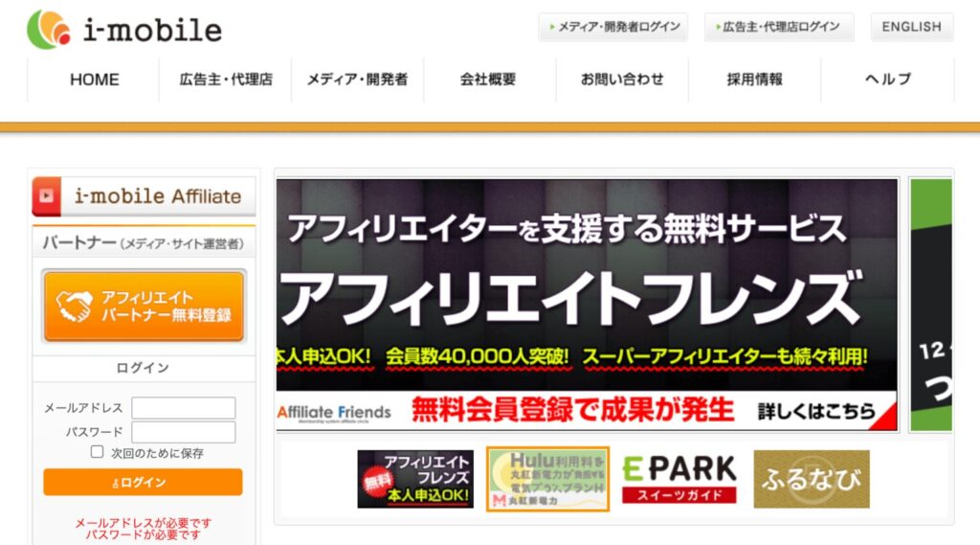Screen dimensions: 980x545
Task: Click the ログイン section label
Action: [144, 368]
